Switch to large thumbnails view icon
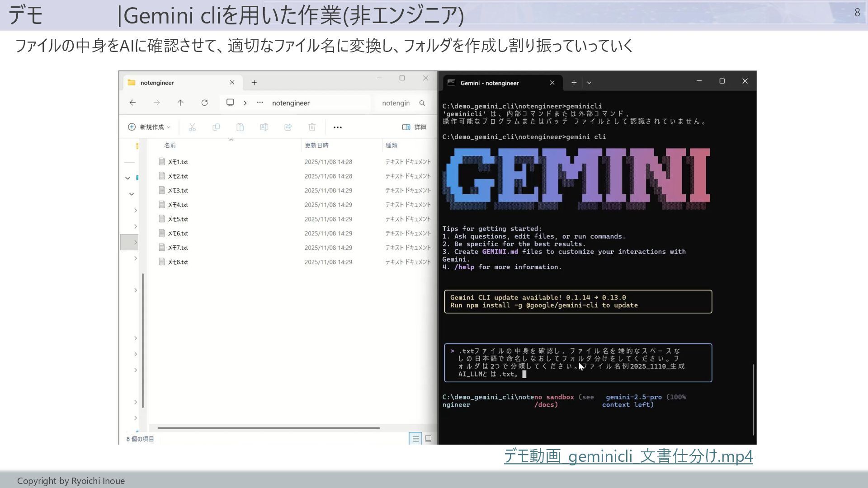The height and width of the screenshot is (488, 868). (428, 438)
